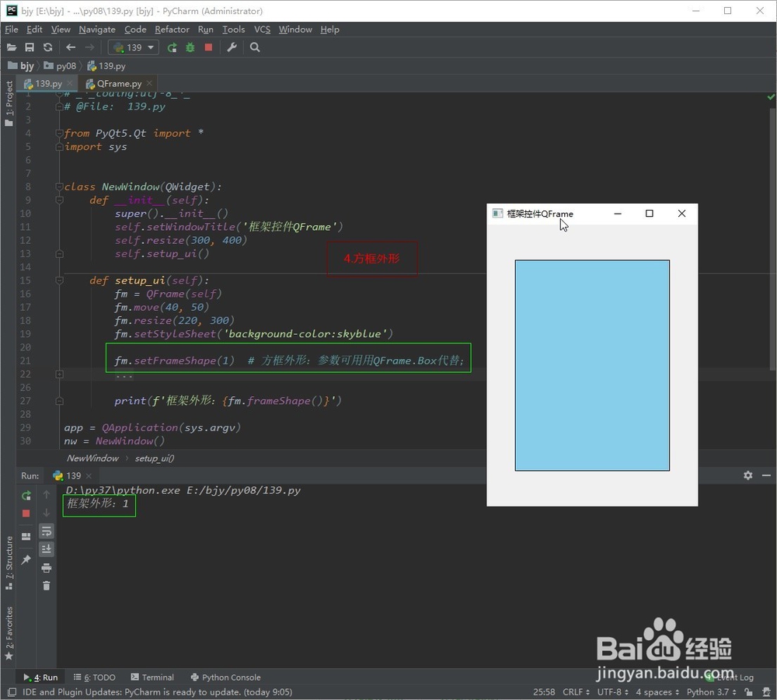Open the run configuration 139 dropdown
Viewport: 777px width, 700px height.
click(134, 47)
